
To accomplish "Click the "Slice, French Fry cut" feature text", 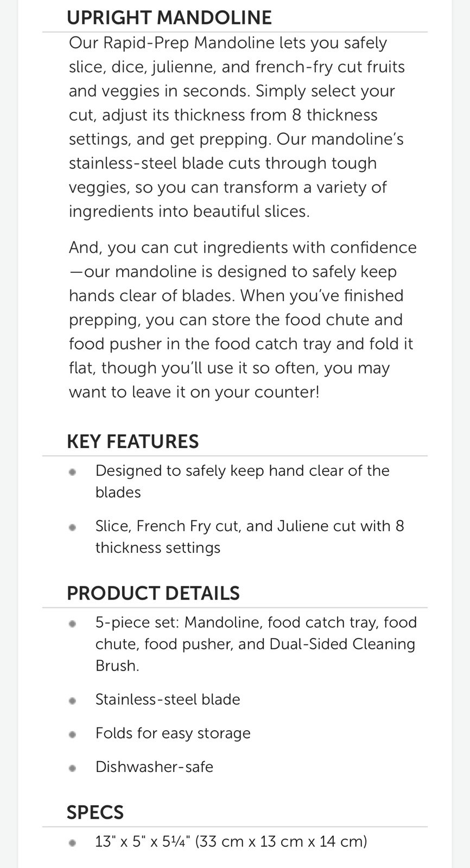I will tap(250, 537).
